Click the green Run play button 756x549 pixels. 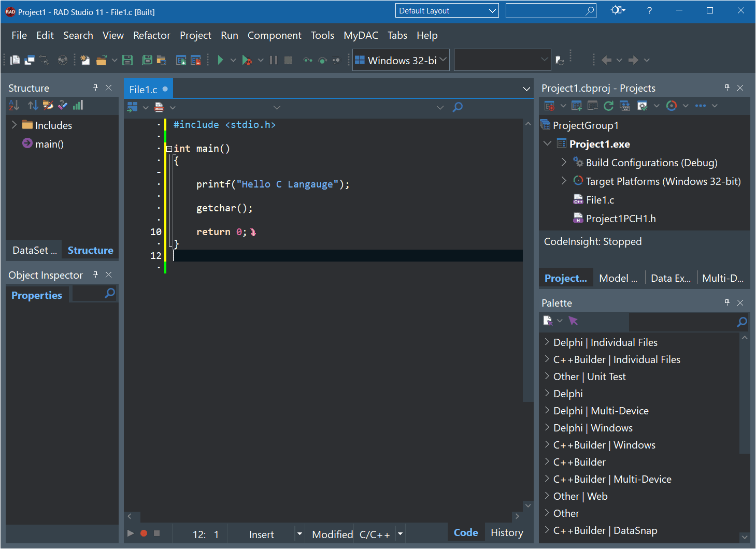click(220, 60)
